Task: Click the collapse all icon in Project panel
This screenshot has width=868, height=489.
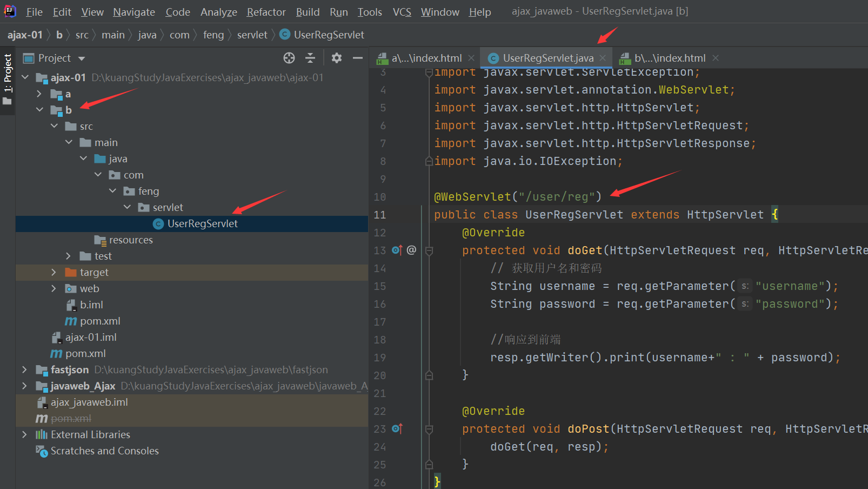Action: click(310, 58)
